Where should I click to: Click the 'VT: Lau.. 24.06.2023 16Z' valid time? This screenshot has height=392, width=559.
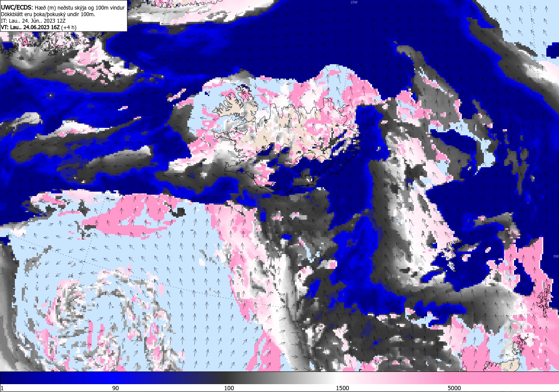30,27
